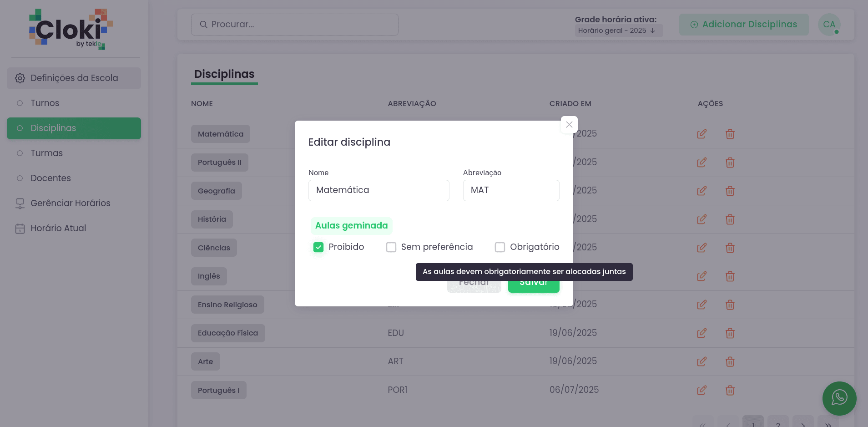The width and height of the screenshot is (868, 427).
Task: Enable the Obrigatório checkbox
Action: click(x=500, y=247)
